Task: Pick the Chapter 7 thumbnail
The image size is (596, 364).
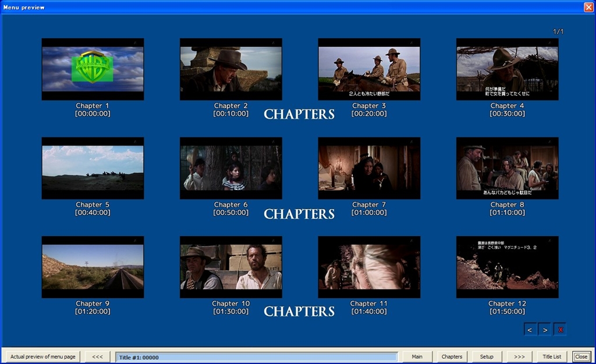Action: pyautogui.click(x=369, y=168)
